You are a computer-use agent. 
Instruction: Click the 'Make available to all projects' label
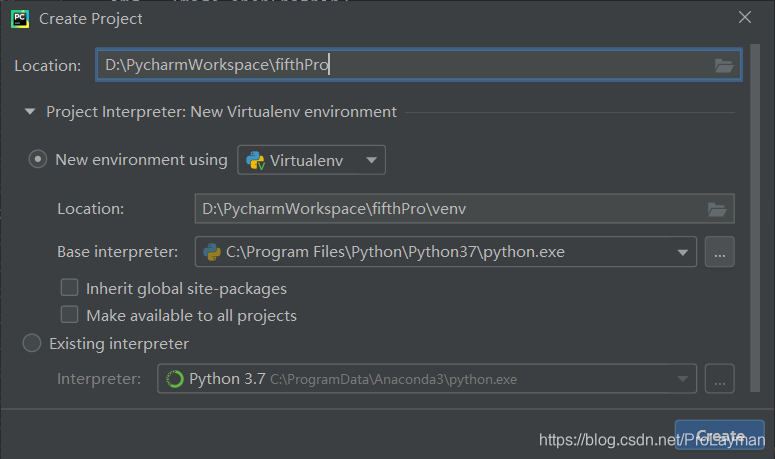192,316
